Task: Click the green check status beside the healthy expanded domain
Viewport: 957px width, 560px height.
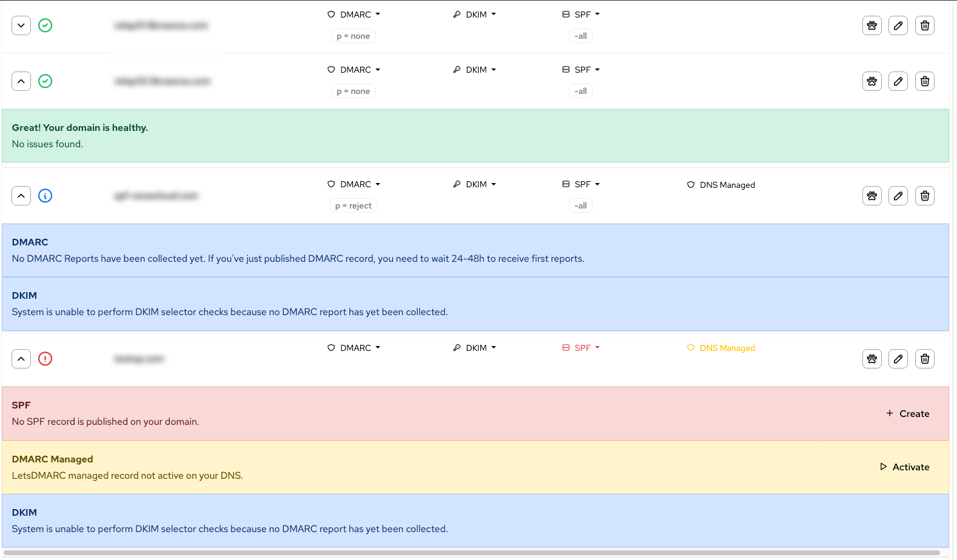Action: click(45, 81)
